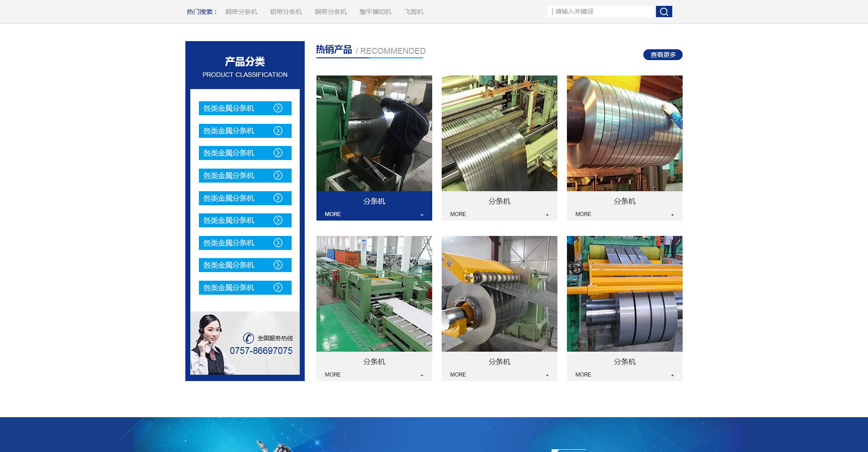Select the 钢带分条机 hot search link
Screen dimensions: 868x452
coord(241,12)
